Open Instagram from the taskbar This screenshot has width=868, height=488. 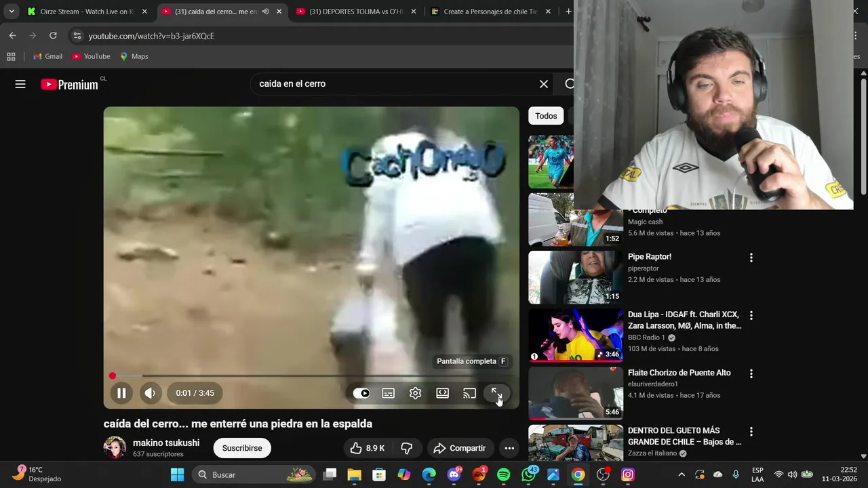coord(628,475)
